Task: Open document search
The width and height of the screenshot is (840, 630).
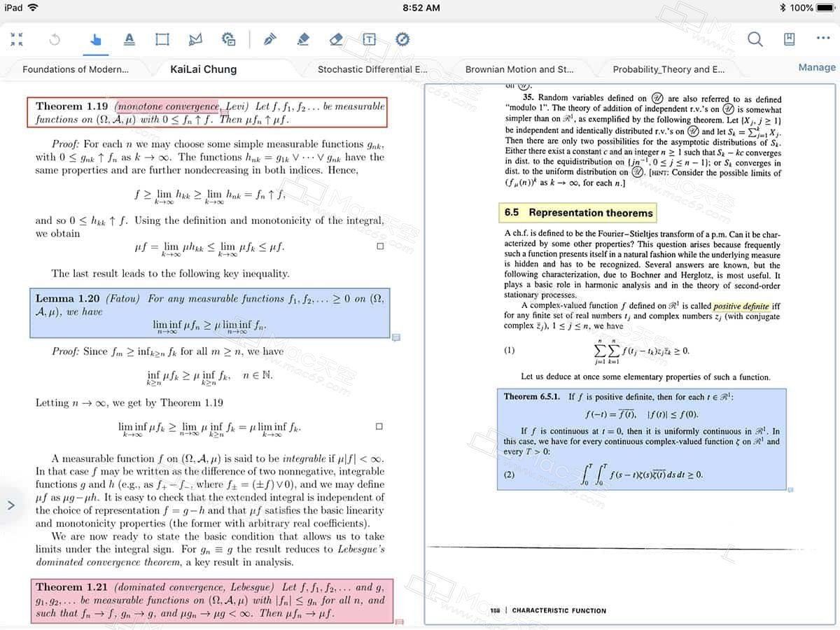Action: pos(755,39)
